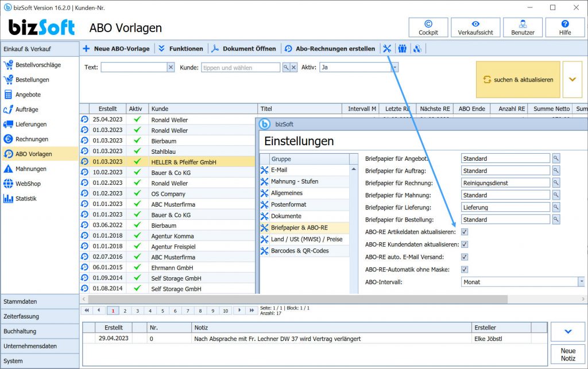Expand the Zeiterfassung section
This screenshot has width=588, height=369.
pos(40,317)
